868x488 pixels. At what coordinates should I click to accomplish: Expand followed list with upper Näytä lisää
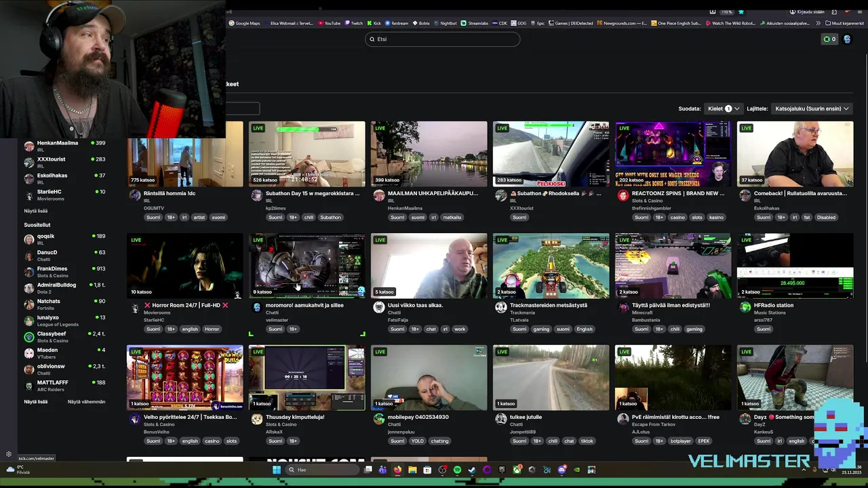(x=36, y=211)
